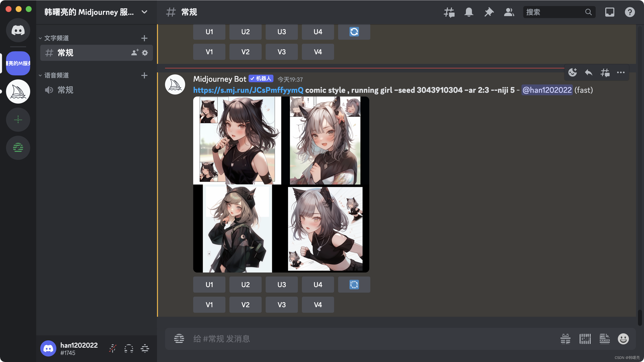Open emoji picker in message bar
The height and width of the screenshot is (362, 644).
(623, 339)
